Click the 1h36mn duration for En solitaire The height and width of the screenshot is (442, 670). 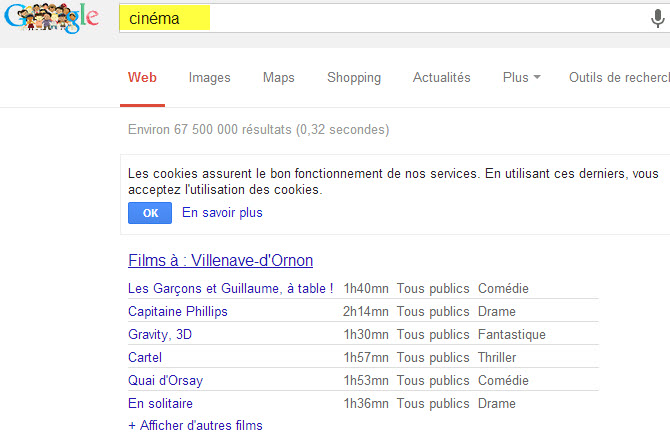pyautogui.click(x=366, y=404)
